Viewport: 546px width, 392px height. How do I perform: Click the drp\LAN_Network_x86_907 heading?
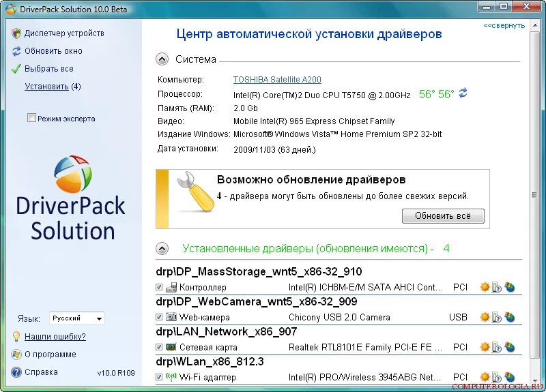(x=227, y=331)
